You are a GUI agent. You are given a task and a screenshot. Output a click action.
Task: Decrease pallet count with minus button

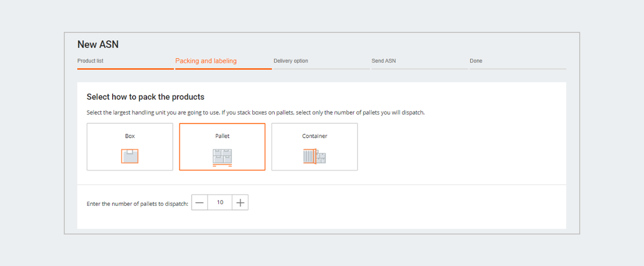[200, 203]
